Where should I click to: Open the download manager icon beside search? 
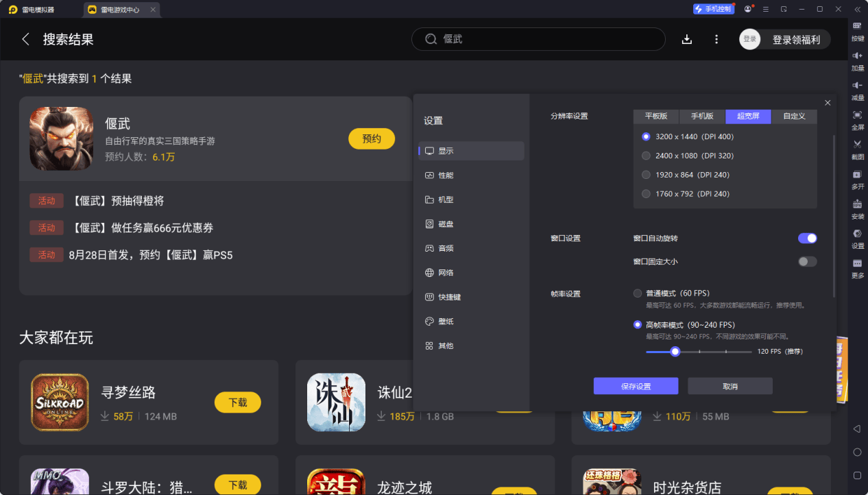tap(686, 39)
